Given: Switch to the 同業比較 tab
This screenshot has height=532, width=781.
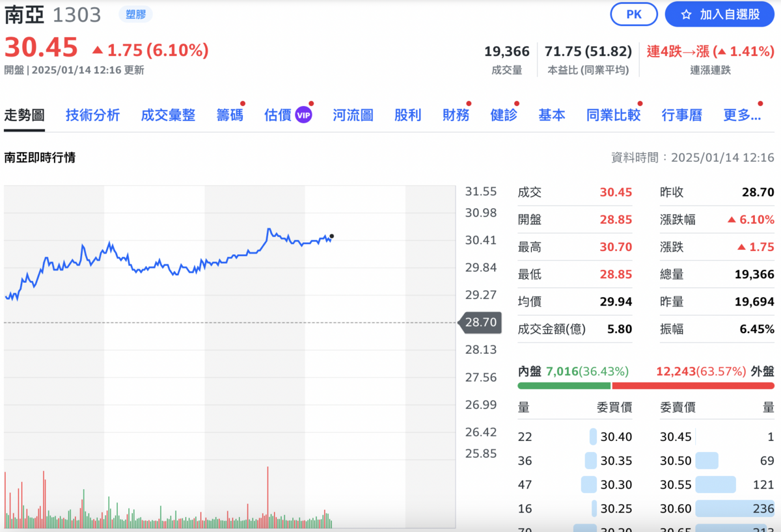Looking at the screenshot, I should tap(613, 116).
